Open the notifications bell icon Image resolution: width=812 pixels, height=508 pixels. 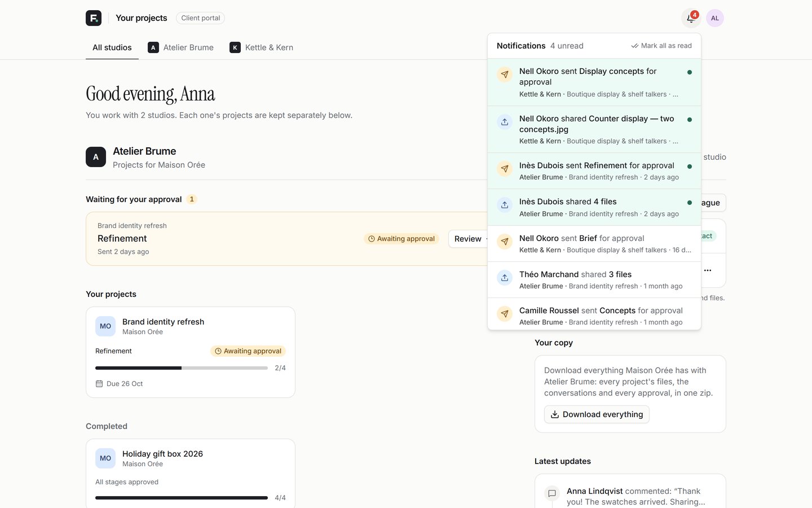(x=691, y=18)
